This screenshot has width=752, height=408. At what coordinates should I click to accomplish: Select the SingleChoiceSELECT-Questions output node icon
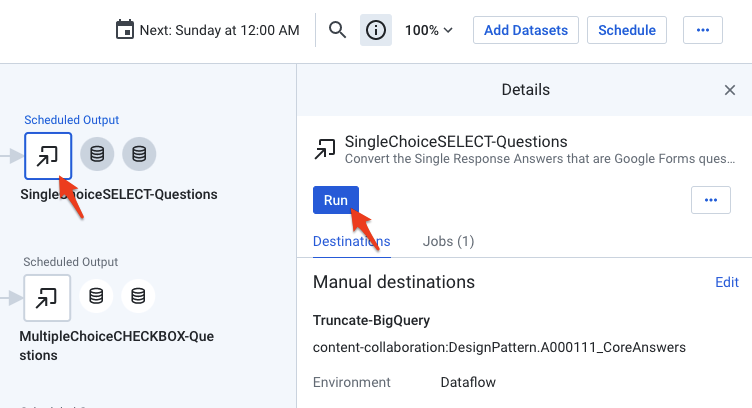click(x=47, y=155)
